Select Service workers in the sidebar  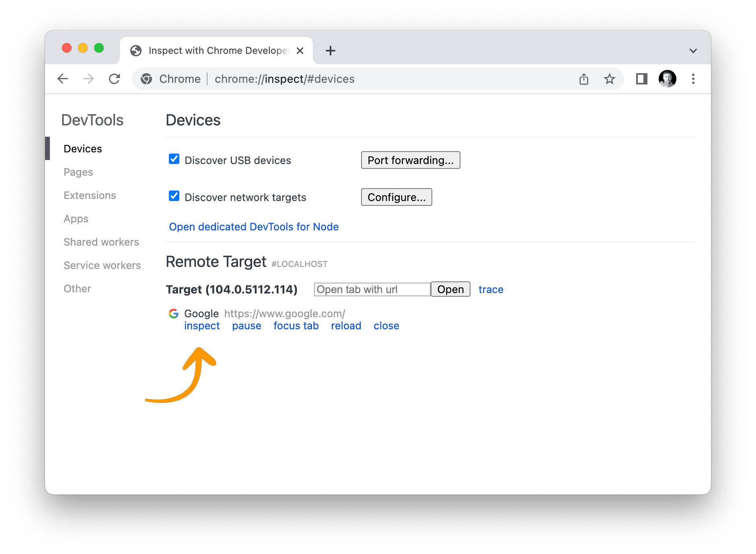click(x=102, y=265)
